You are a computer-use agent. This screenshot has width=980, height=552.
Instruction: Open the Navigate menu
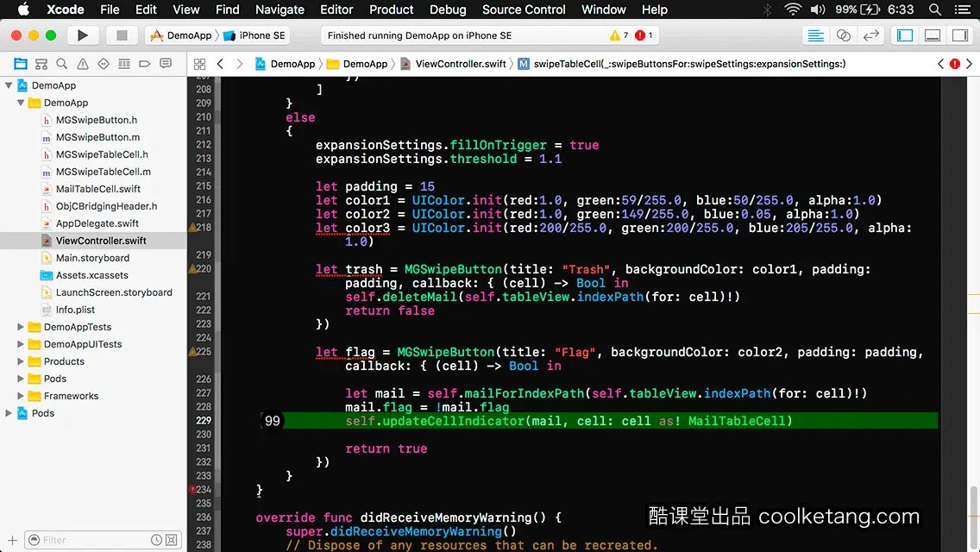[x=280, y=9]
